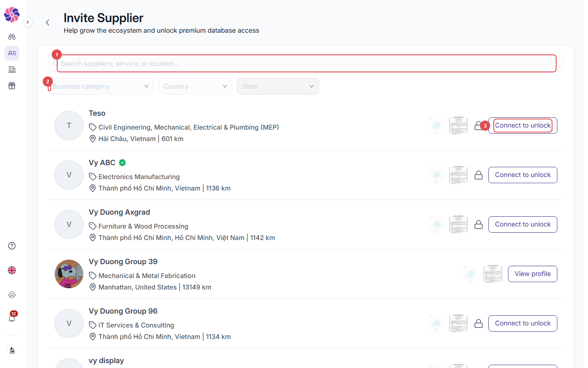Go back using the left arrow

point(47,22)
